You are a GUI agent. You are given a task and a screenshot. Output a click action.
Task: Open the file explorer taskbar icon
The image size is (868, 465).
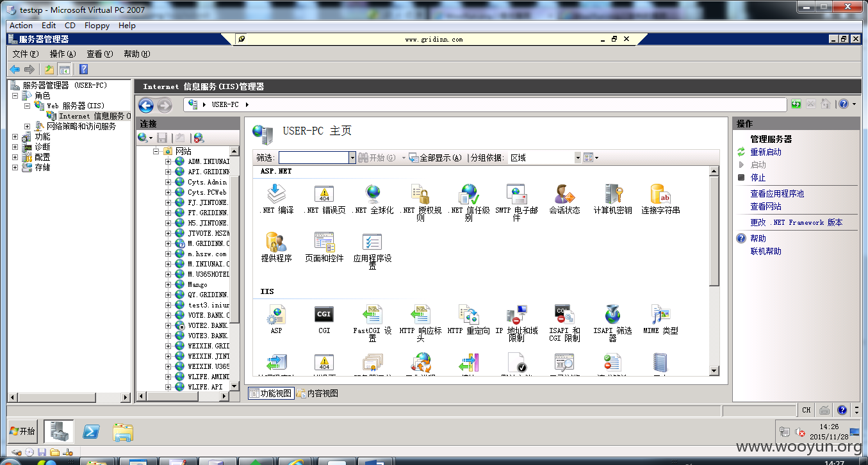pyautogui.click(x=123, y=432)
